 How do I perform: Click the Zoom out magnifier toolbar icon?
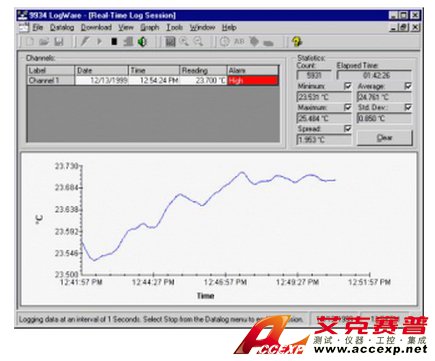pos(198,42)
